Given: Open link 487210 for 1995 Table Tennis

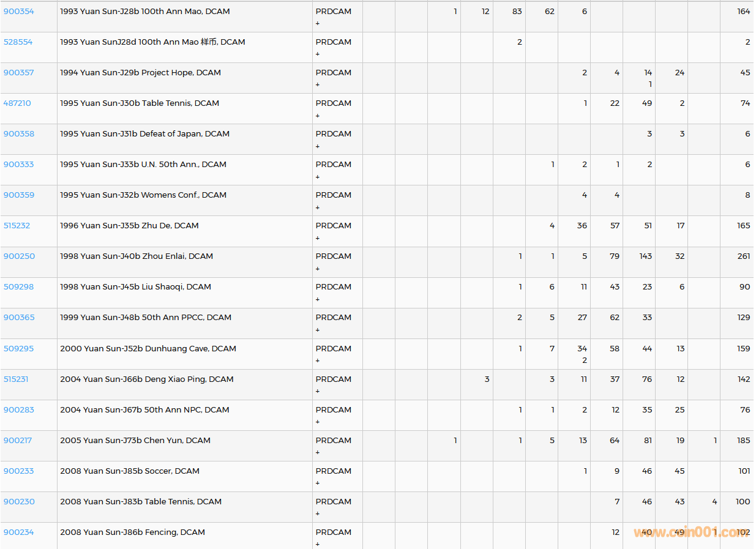Looking at the screenshot, I should [x=17, y=103].
